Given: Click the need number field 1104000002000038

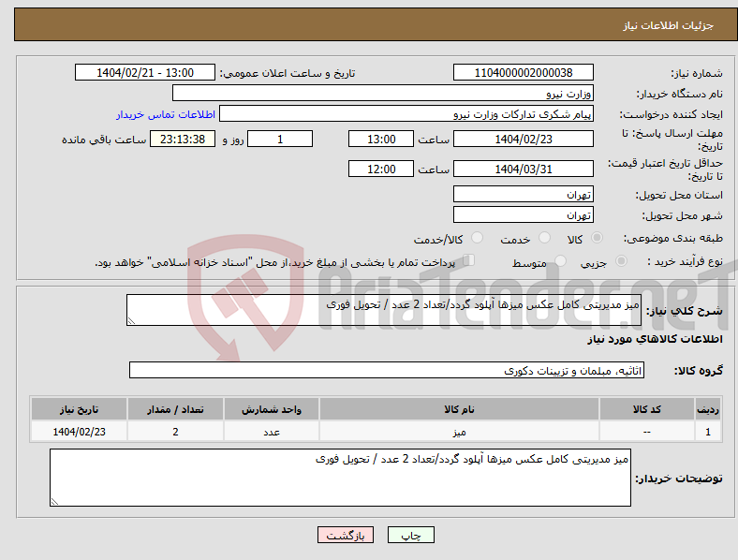Looking at the screenshot, I should tap(523, 72).
